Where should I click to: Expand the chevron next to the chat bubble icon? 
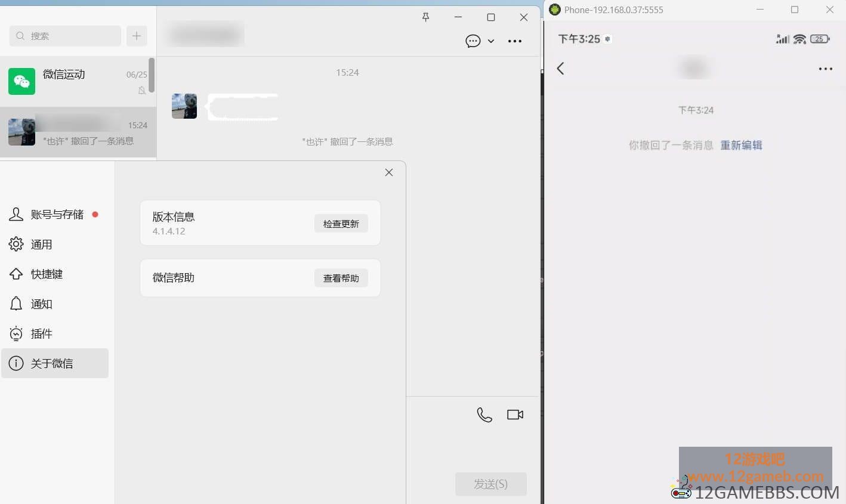point(491,41)
